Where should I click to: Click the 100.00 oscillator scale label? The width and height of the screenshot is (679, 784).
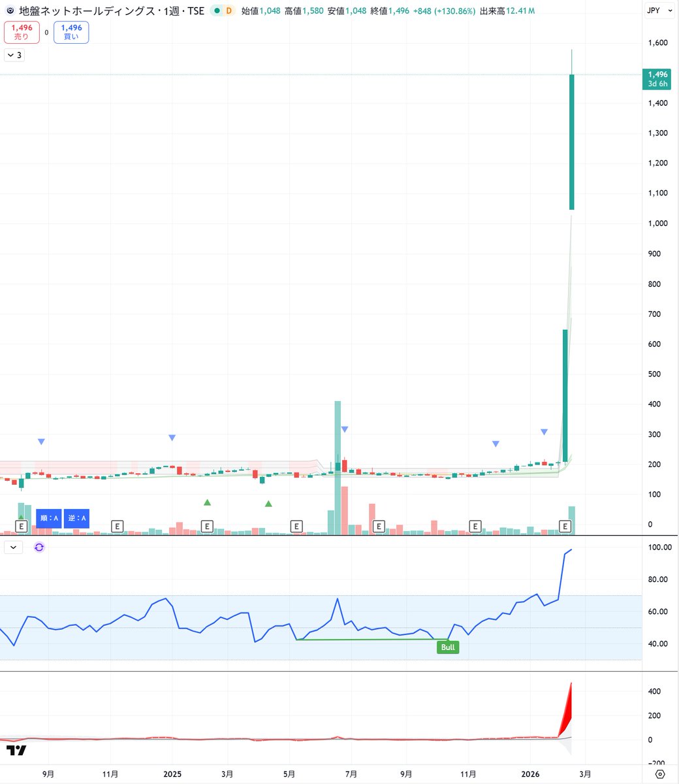660,547
